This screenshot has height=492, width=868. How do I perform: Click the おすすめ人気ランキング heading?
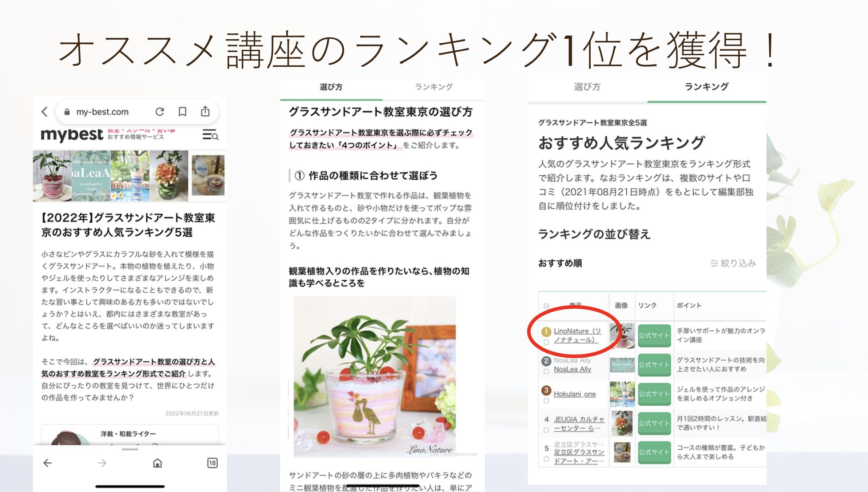coord(621,143)
